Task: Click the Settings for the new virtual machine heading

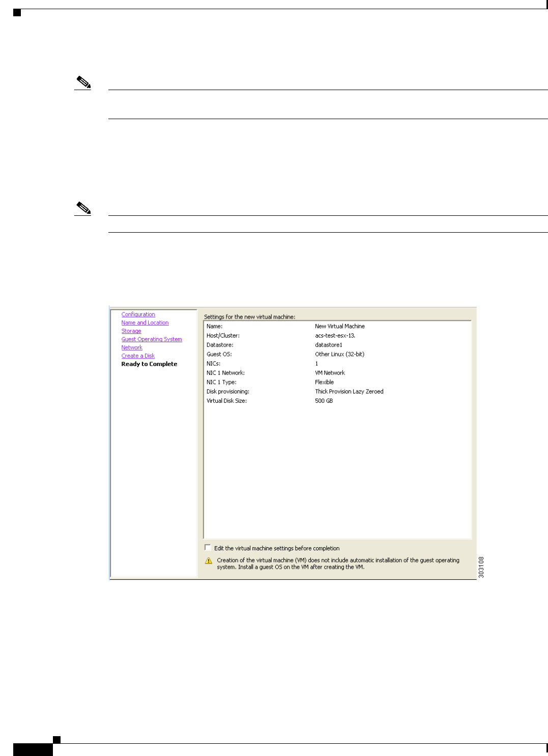Action: click(249, 317)
